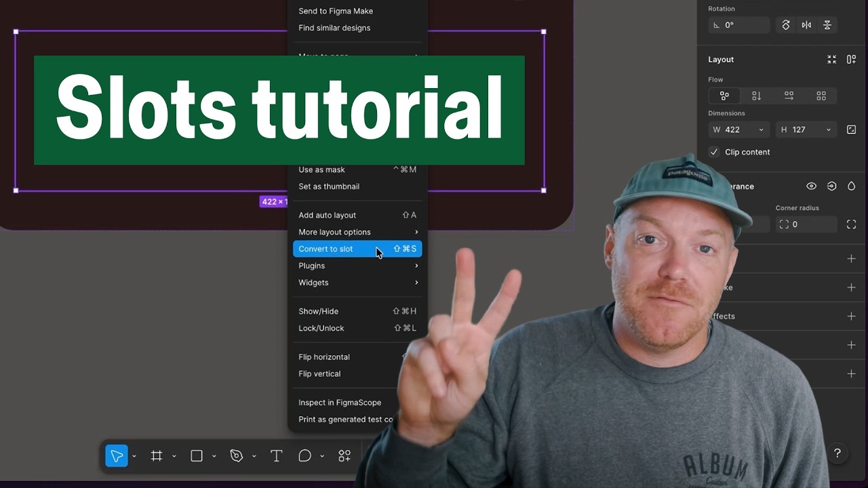This screenshot has width=868, height=488.
Task: Choose Inspect in FigmaScope
Action: coord(344,403)
